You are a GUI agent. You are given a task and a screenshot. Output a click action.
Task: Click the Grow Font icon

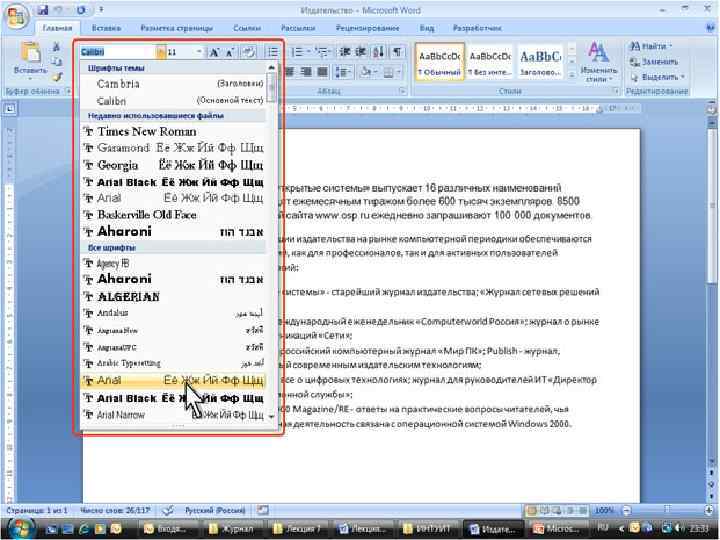(214, 52)
